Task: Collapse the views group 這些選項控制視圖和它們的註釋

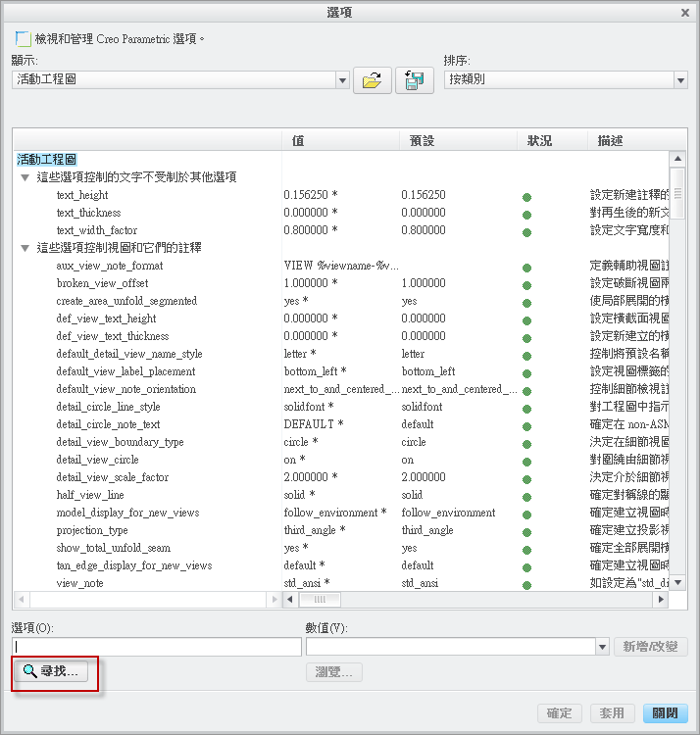Action: (25, 249)
